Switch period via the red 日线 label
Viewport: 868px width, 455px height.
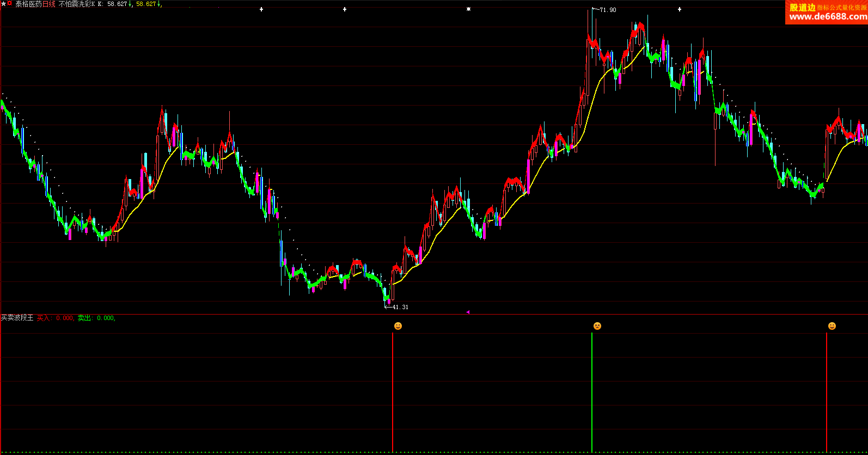(49, 4)
